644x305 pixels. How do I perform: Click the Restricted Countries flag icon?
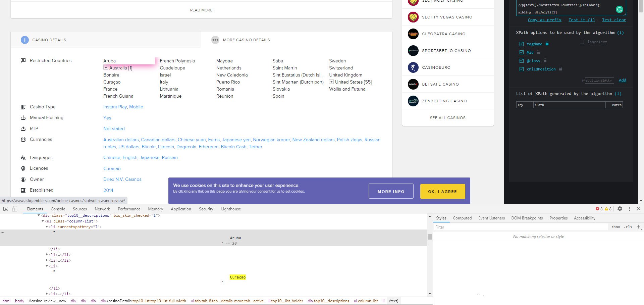click(23, 61)
